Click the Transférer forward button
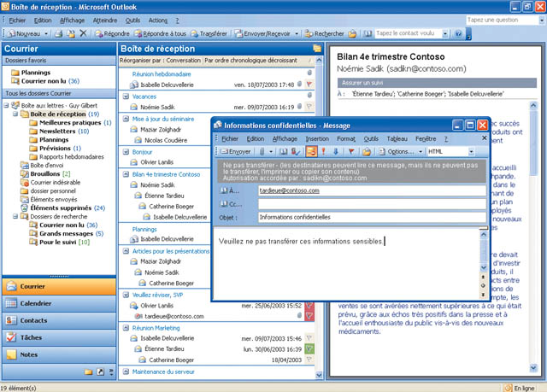 click(x=209, y=33)
